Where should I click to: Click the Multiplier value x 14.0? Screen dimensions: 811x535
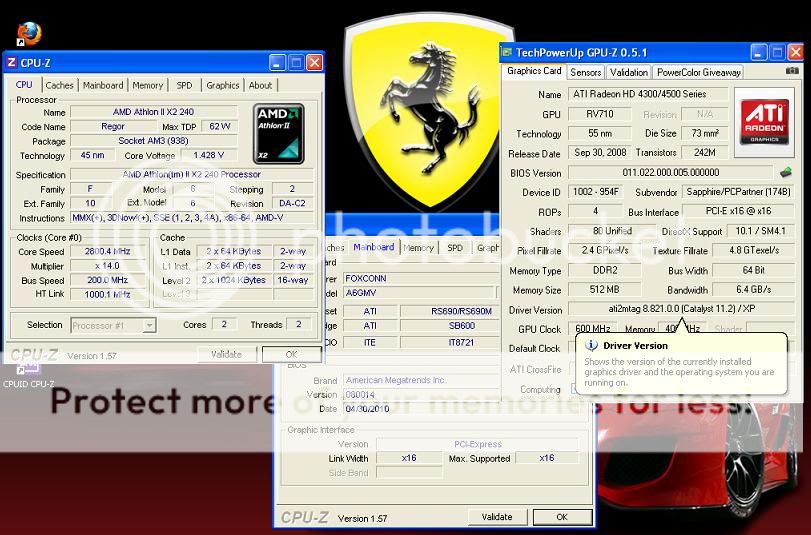click(108, 266)
